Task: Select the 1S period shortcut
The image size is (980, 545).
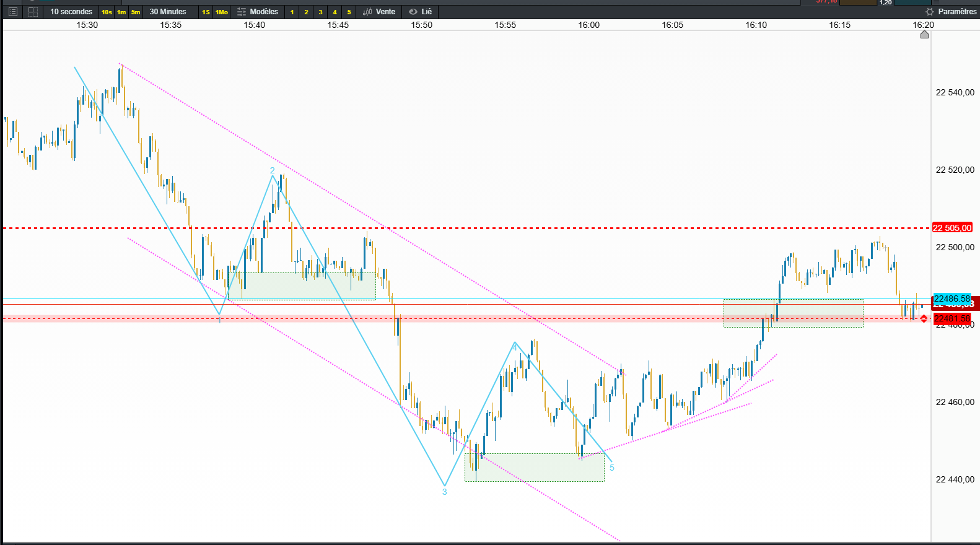Action: point(206,12)
